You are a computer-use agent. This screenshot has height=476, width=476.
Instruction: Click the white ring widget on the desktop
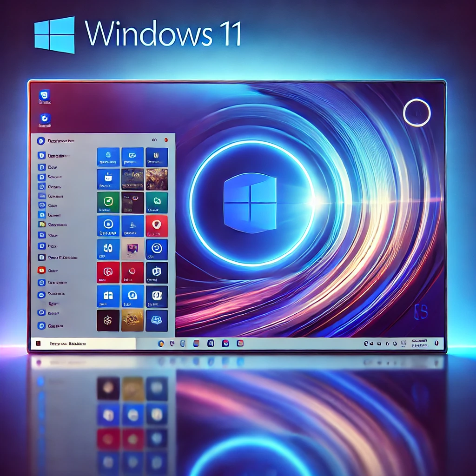(417, 112)
